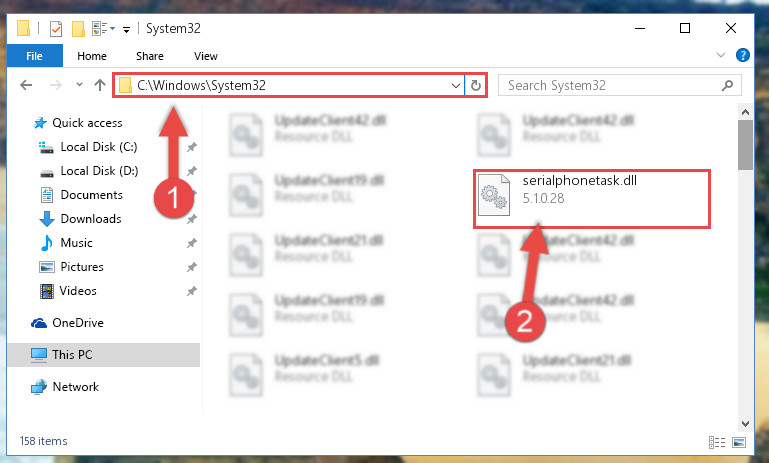Image resolution: width=769 pixels, height=463 pixels.
Task: Expand the ribbon with chevron
Action: (720, 55)
